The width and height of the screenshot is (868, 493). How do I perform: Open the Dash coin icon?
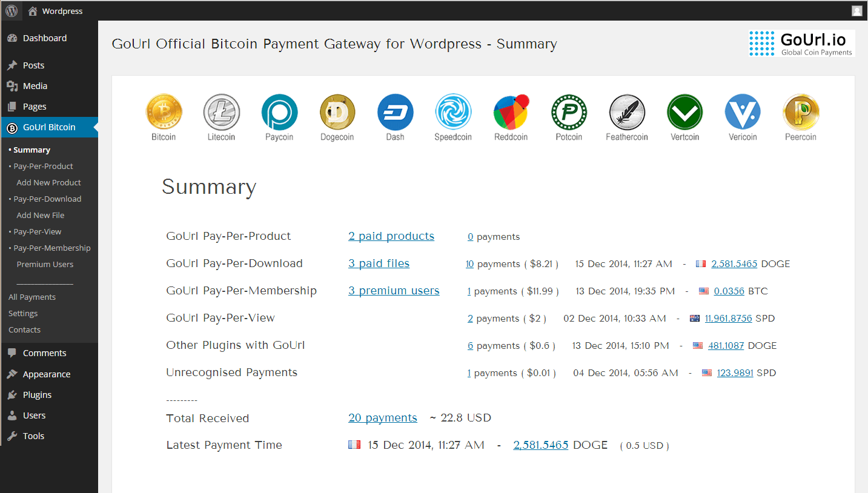pyautogui.click(x=395, y=113)
